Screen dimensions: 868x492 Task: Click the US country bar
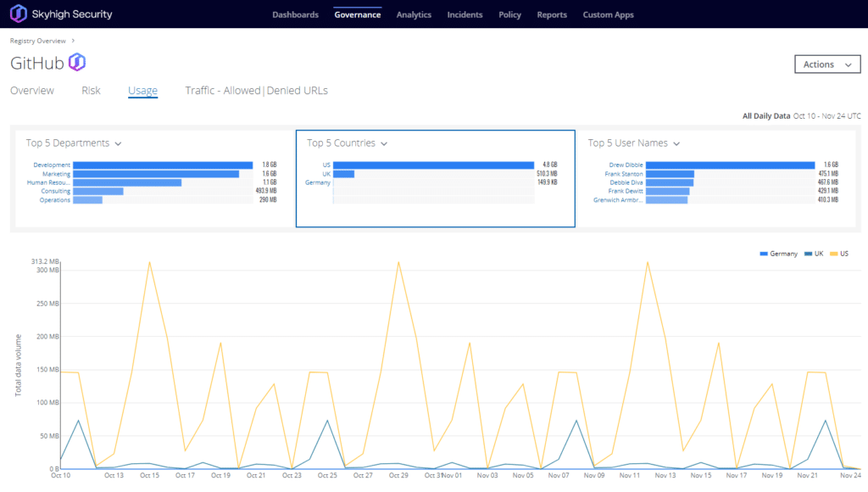click(x=433, y=165)
